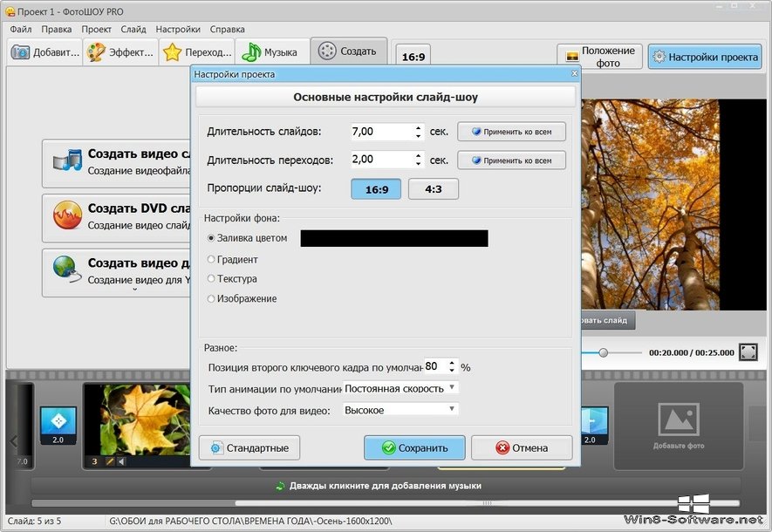Open the Настройки menu
The width and height of the screenshot is (772, 532).
(178, 30)
